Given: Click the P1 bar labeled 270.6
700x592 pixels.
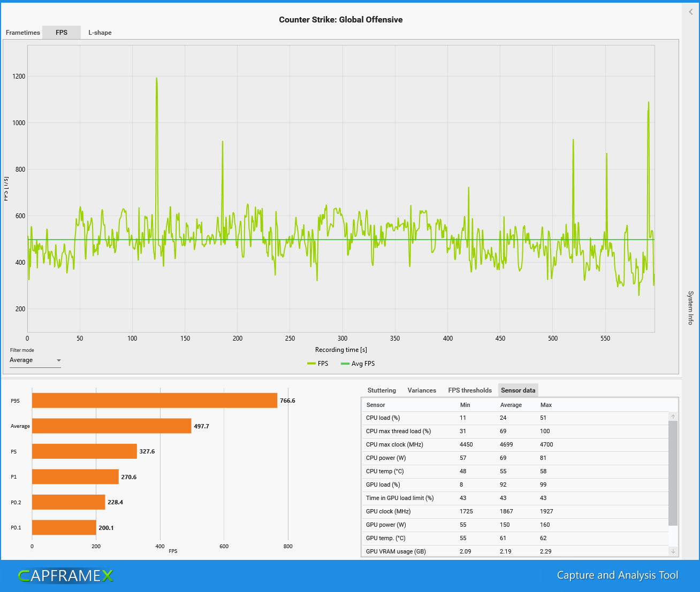Looking at the screenshot, I should (75, 477).
